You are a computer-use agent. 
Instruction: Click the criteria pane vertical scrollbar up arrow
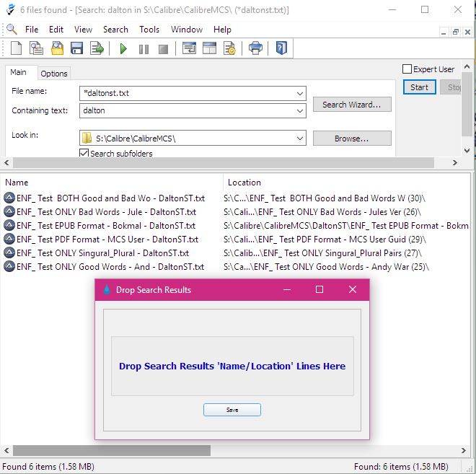[467, 66]
